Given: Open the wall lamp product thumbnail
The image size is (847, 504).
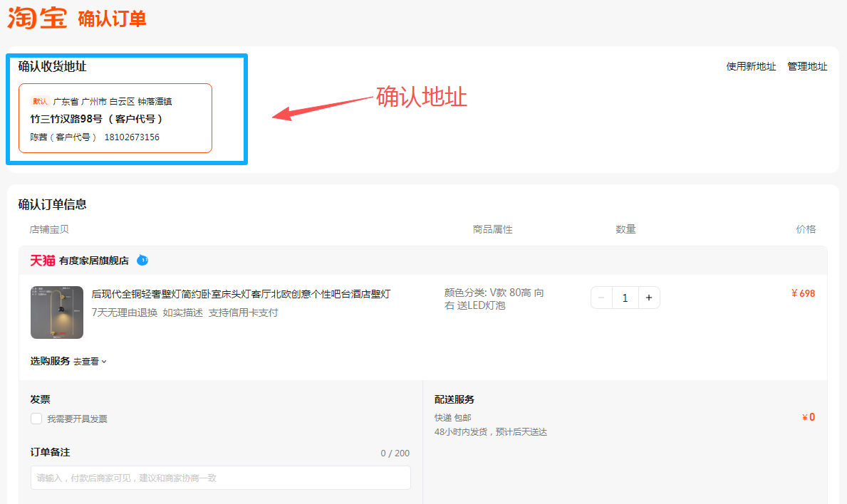Looking at the screenshot, I should pos(57,313).
